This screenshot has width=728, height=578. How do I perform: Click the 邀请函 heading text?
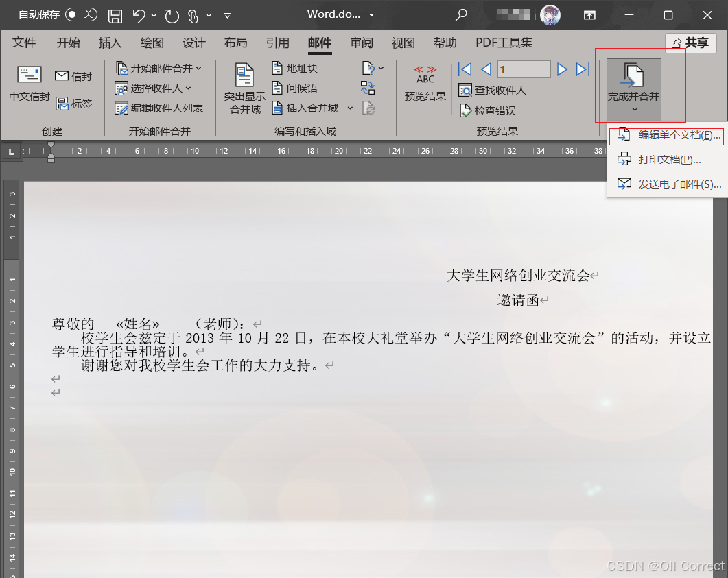[517, 300]
